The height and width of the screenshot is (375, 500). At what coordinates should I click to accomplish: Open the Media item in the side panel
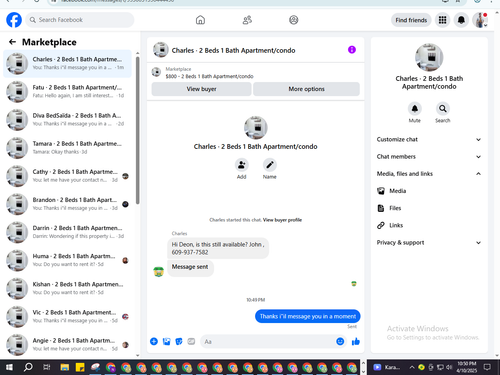tap(429, 191)
